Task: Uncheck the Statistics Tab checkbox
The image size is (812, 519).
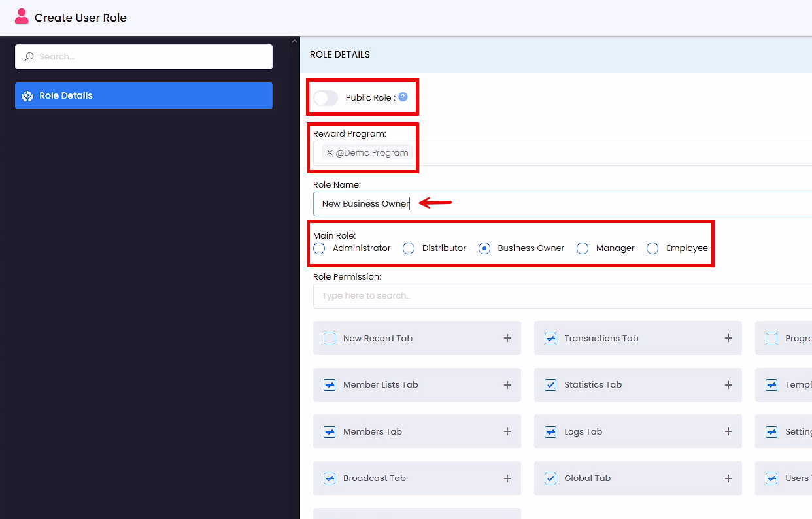Action: [550, 385]
